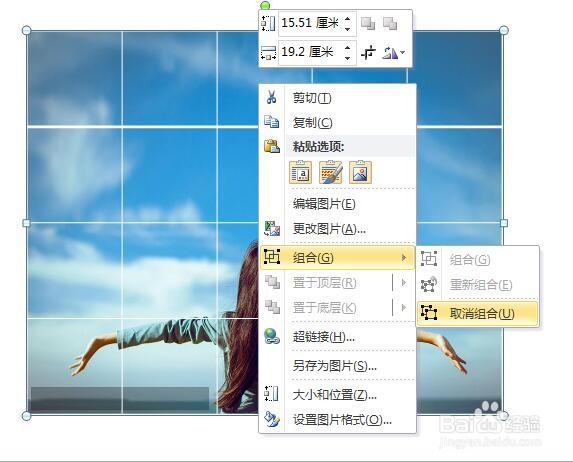Image resolution: width=573 pixels, height=462 pixels.
Task: Click the Bring to Front icon in menu
Action: (x=272, y=282)
